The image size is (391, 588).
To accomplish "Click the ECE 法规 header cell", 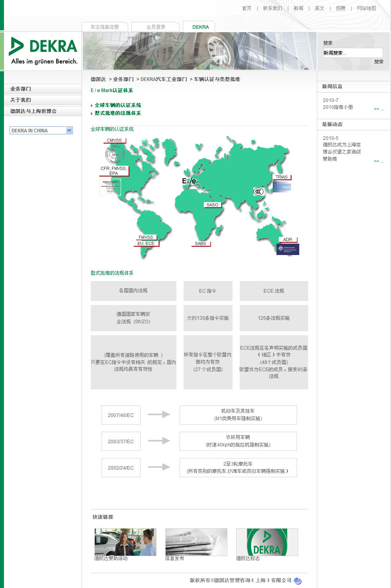I will 274,291.
